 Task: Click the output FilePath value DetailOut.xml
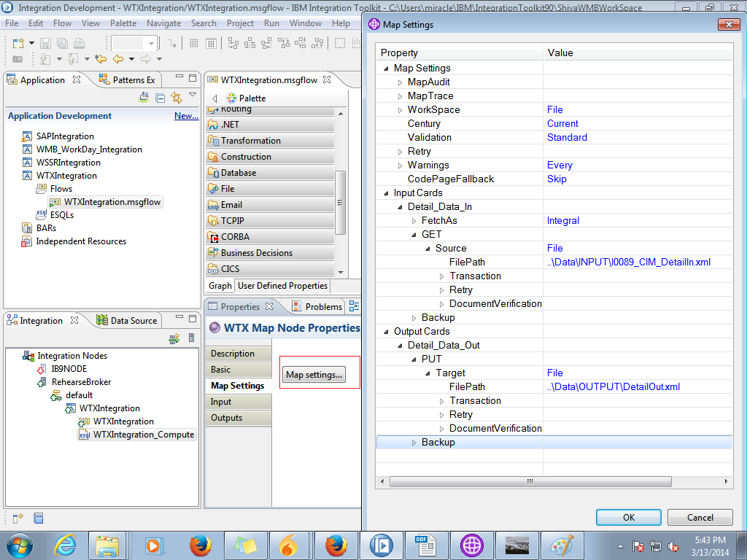click(613, 386)
